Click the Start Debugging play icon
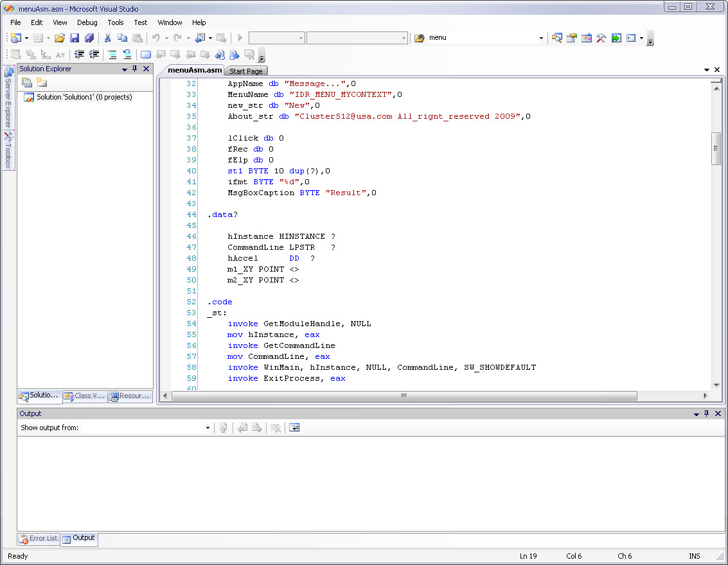This screenshot has width=728, height=565. tap(240, 38)
